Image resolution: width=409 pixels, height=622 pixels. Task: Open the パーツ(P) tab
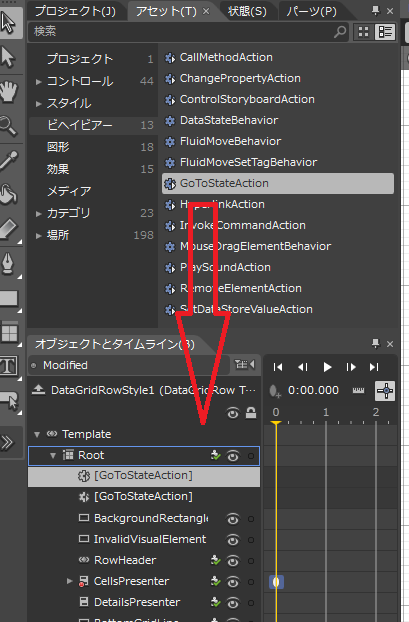point(311,11)
